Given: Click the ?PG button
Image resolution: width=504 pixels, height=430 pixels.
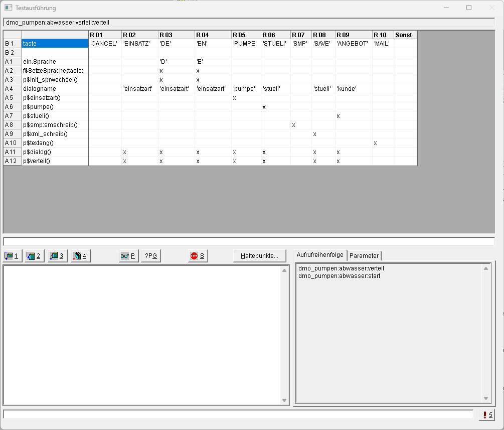Looking at the screenshot, I should coord(150,256).
